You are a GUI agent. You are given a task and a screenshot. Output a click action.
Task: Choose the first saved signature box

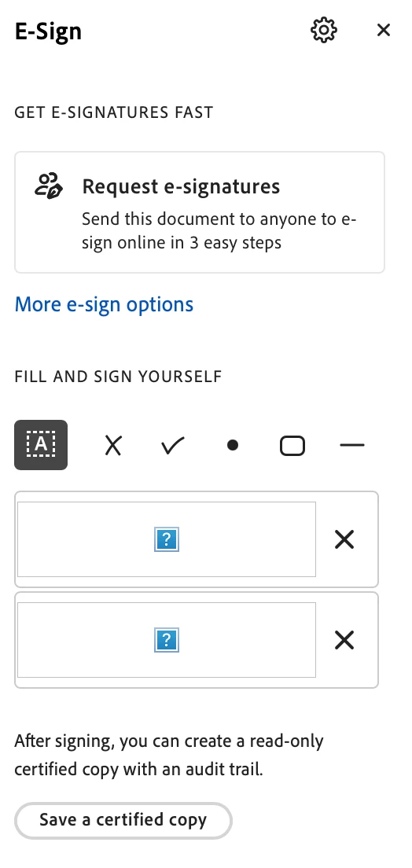(167, 539)
